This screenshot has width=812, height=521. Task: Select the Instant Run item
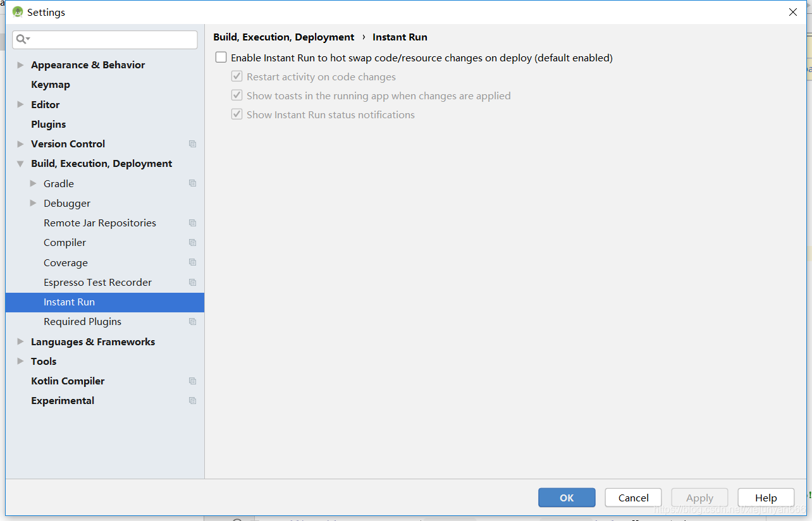104,302
